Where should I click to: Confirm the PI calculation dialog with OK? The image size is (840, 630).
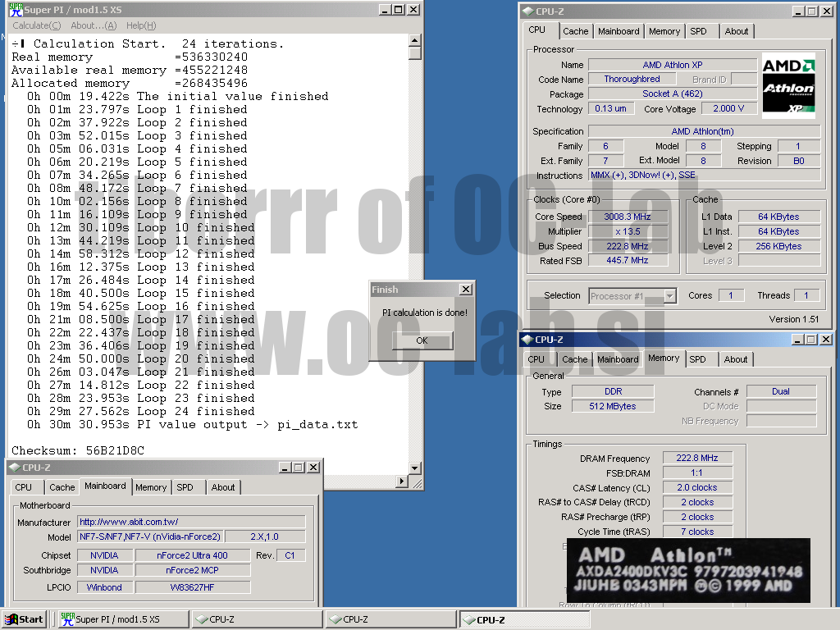click(422, 340)
